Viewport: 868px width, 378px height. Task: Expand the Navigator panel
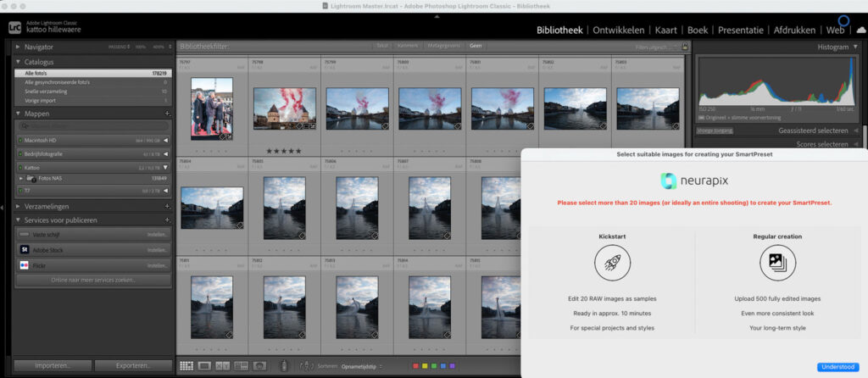pos(18,47)
